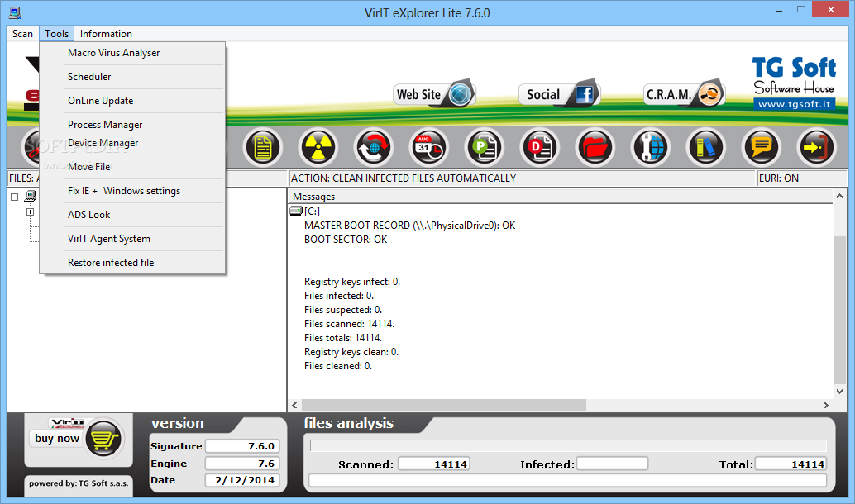Click the Total count field
The width and height of the screenshot is (855, 504).
791,464
